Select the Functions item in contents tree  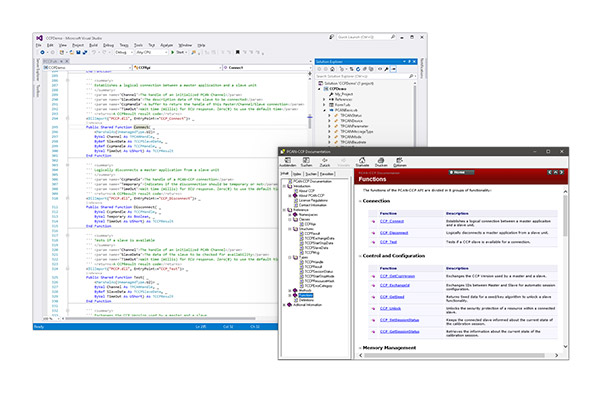(308, 296)
